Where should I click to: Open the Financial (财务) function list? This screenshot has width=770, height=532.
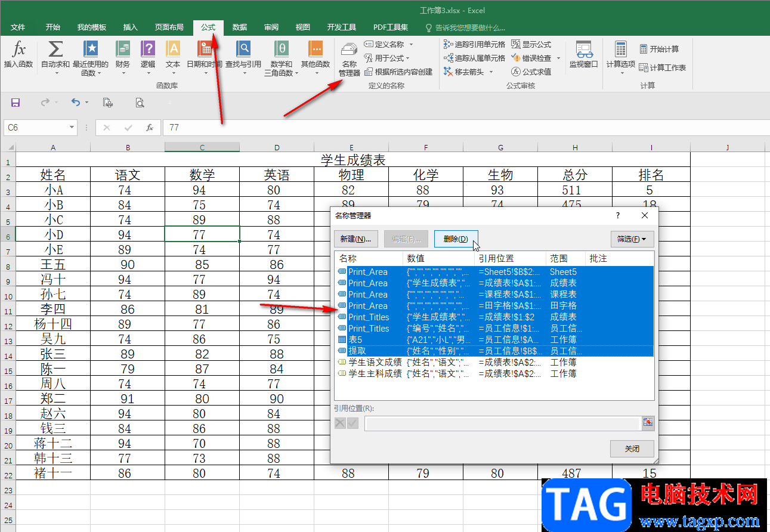(x=123, y=58)
